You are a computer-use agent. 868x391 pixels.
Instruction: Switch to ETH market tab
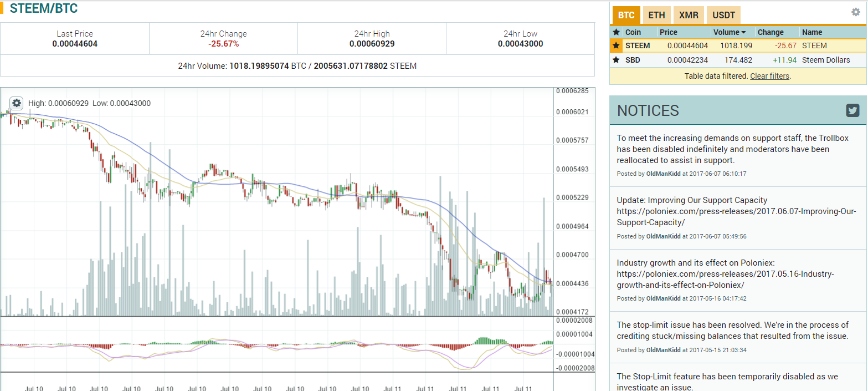656,15
